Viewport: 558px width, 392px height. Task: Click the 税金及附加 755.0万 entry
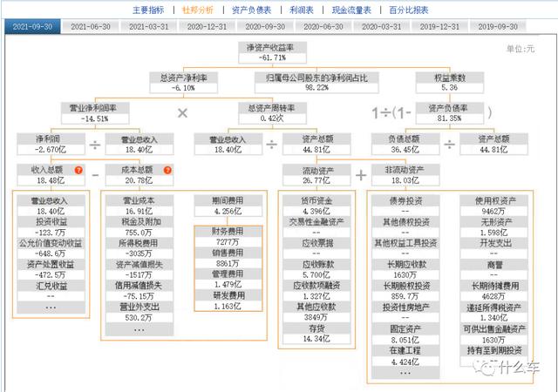pos(139,227)
